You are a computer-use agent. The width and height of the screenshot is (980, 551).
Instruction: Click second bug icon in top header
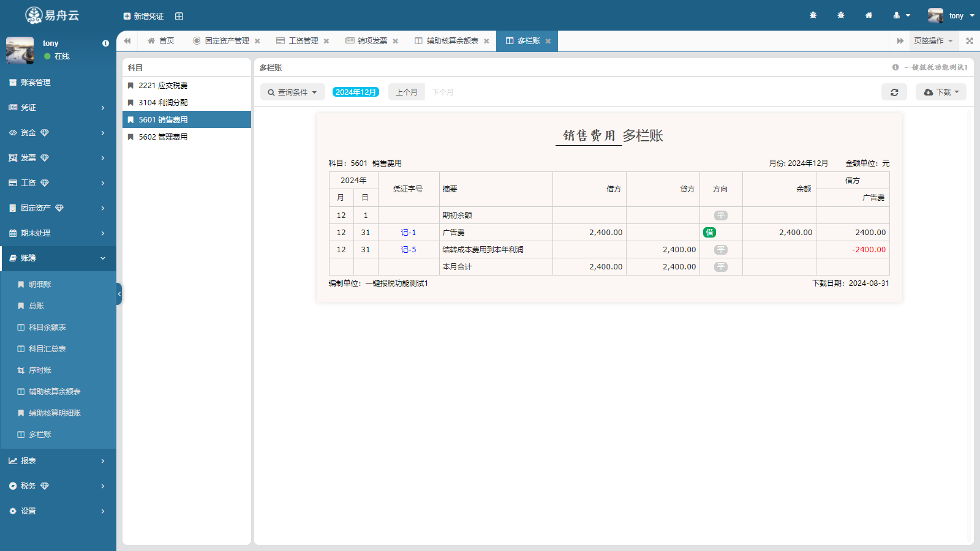click(841, 15)
